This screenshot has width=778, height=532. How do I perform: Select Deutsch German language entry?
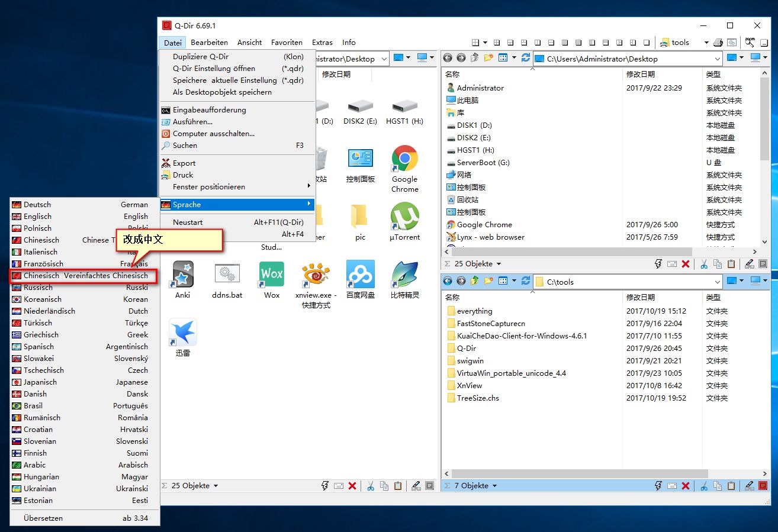[85, 205]
